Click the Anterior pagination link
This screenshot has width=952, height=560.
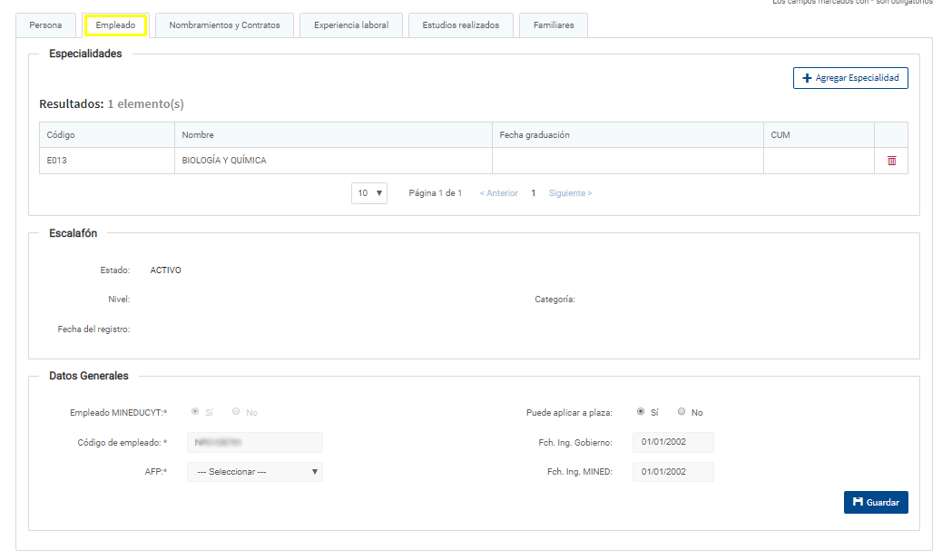click(x=498, y=193)
